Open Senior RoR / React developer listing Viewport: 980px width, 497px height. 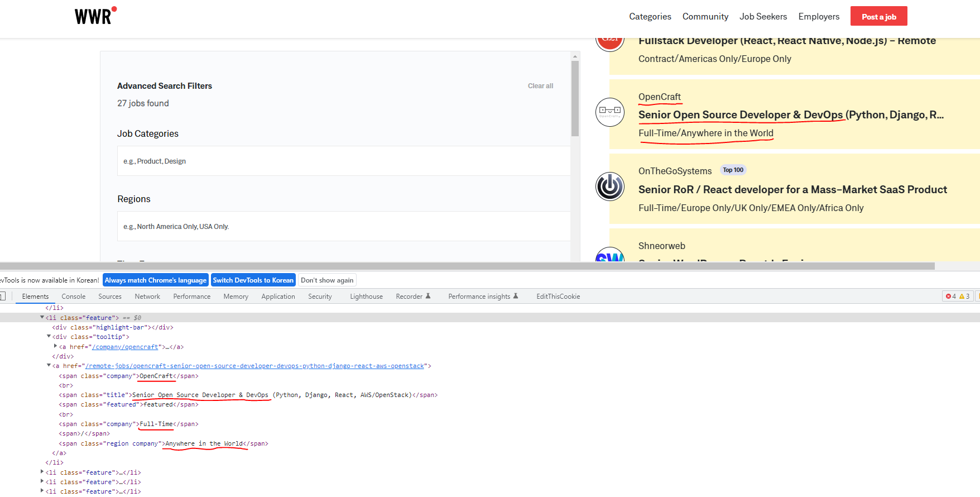tap(792, 189)
